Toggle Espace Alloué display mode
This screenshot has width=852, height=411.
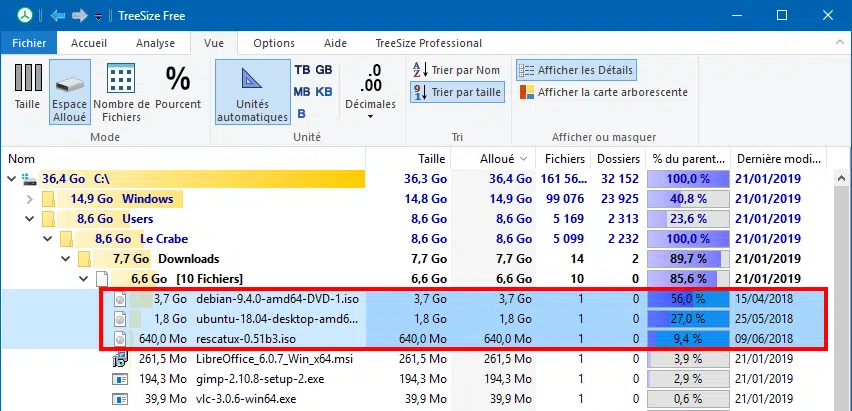point(70,91)
